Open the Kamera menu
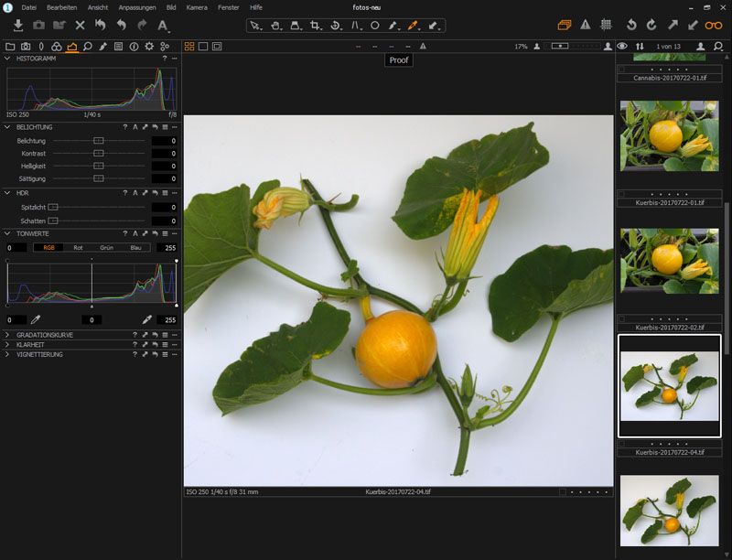This screenshot has height=560, width=732. (x=197, y=7)
